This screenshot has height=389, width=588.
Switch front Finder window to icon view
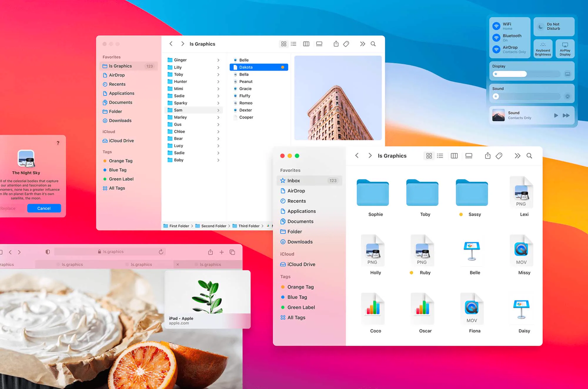click(x=429, y=156)
